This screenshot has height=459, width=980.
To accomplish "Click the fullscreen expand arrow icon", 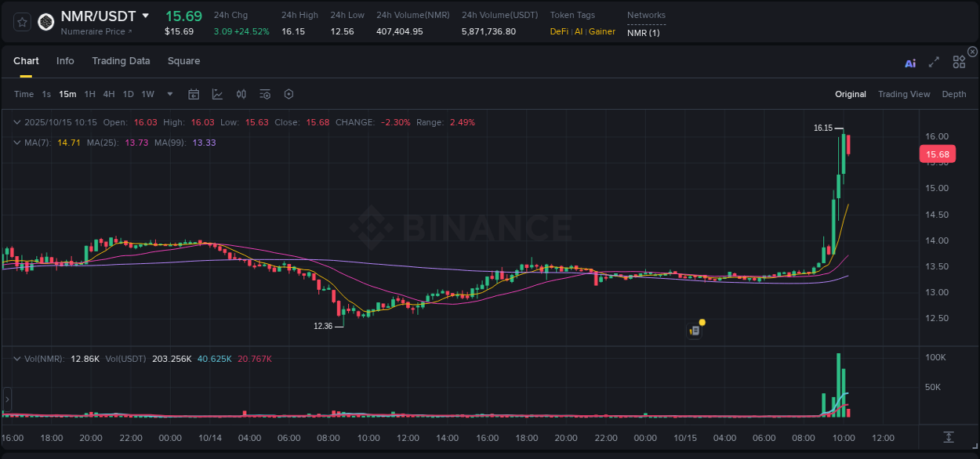I will pos(935,63).
